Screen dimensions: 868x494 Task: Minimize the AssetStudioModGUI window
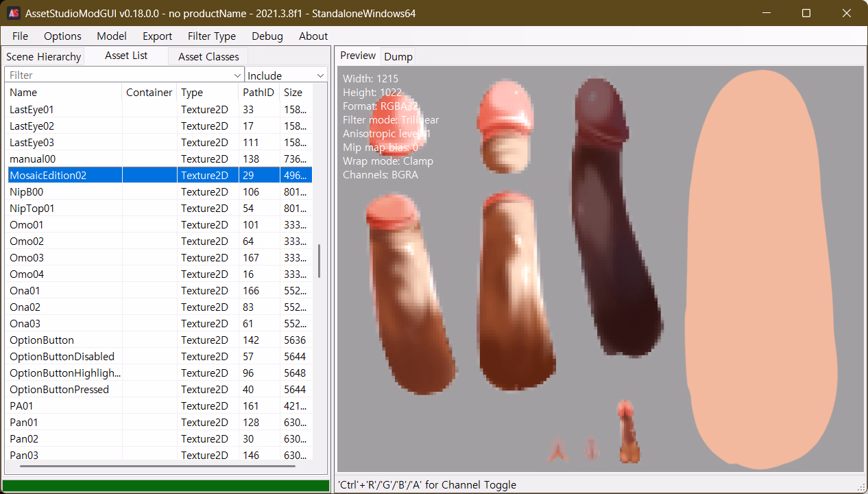point(774,13)
